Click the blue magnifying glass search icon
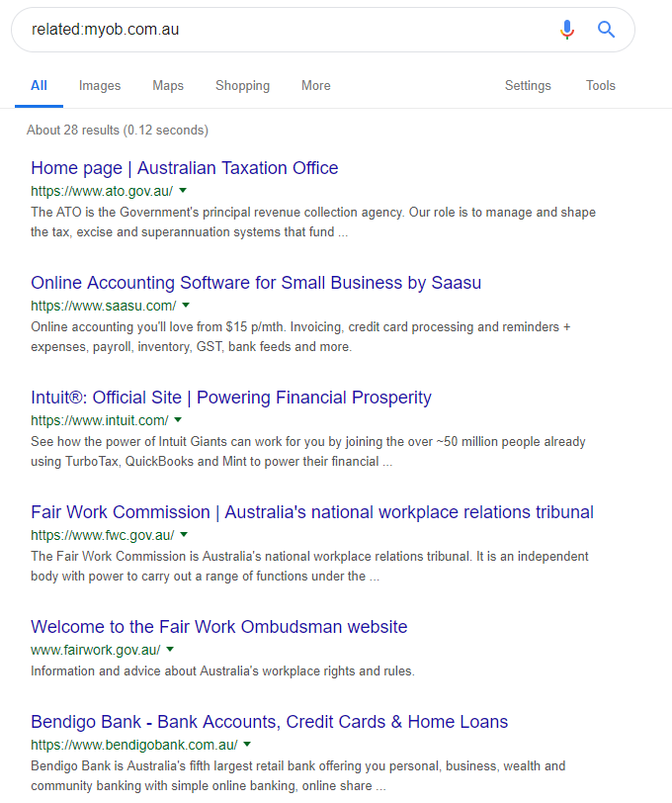Image resolution: width=672 pixels, height=803 pixels. (606, 30)
